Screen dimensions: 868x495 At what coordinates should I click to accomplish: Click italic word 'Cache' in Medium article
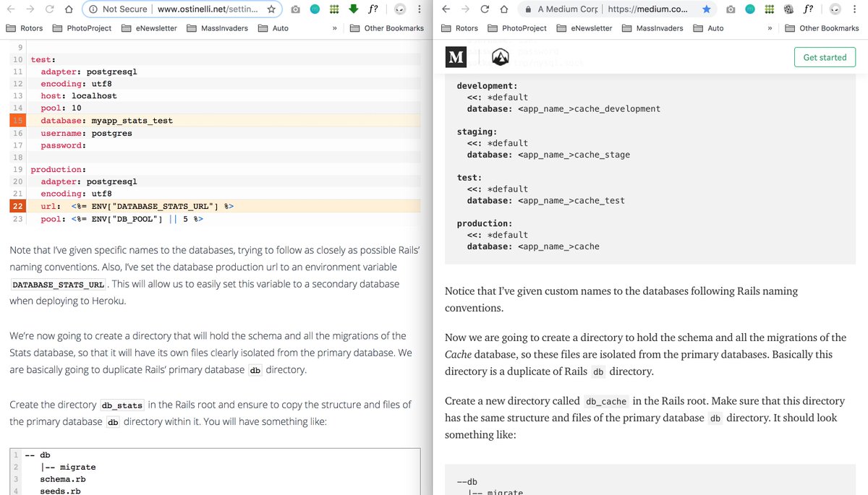459,355
